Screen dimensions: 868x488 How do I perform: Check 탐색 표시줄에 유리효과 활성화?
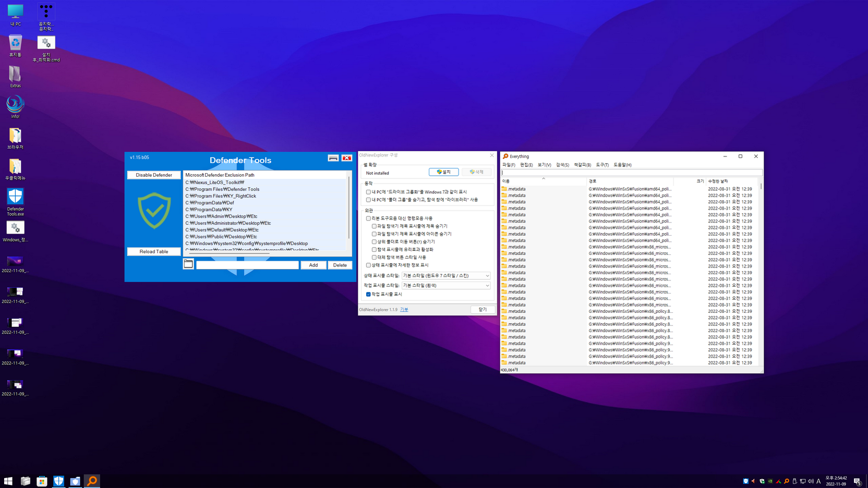[374, 250]
